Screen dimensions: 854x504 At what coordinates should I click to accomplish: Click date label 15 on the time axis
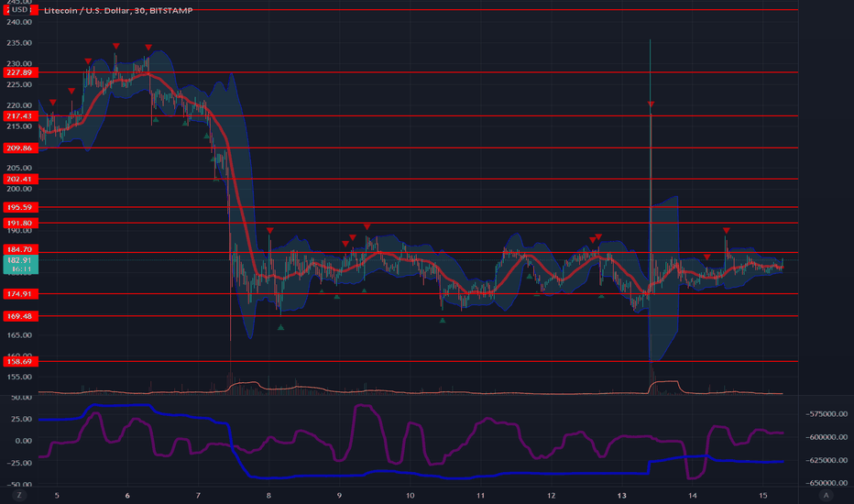coord(762,495)
